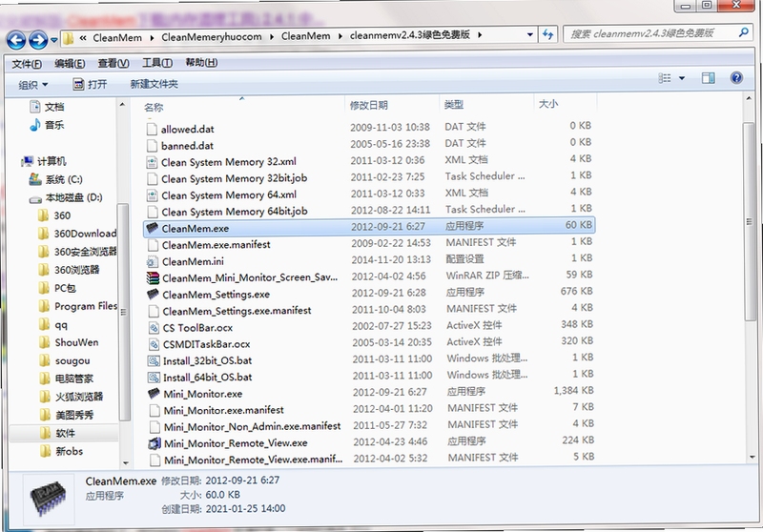Click the 360安全浏览器 folder icon in tree
This screenshot has height=532, width=763.
[44, 252]
